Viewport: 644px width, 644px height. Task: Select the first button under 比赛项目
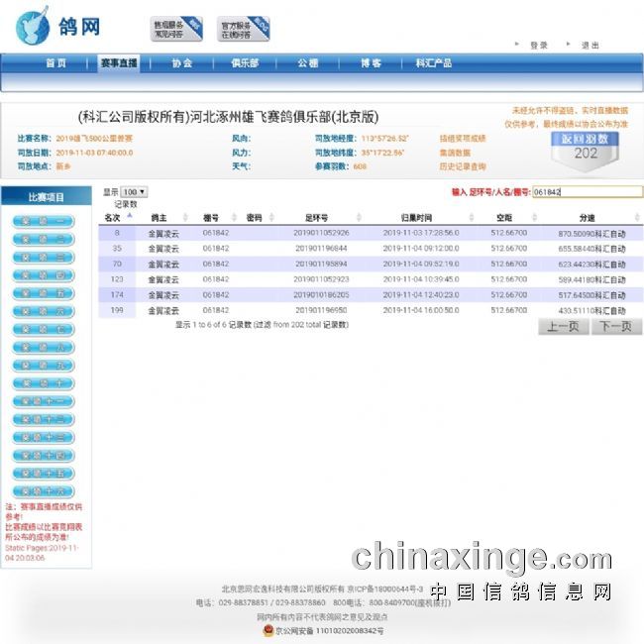coord(43,221)
